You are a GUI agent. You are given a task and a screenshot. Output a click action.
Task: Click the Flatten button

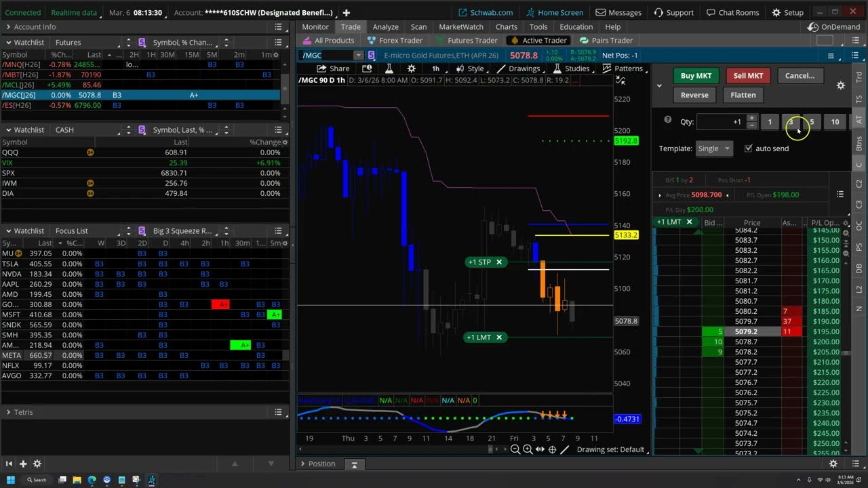coord(743,95)
